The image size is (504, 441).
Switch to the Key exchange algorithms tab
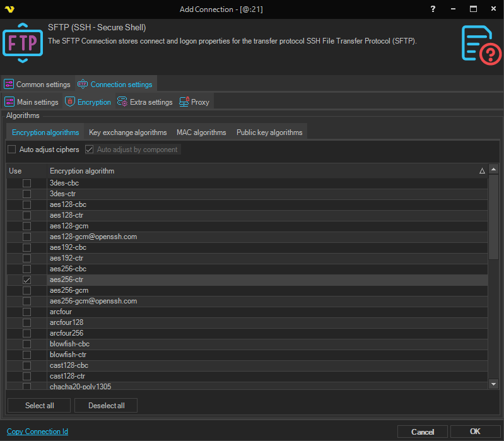(x=128, y=132)
